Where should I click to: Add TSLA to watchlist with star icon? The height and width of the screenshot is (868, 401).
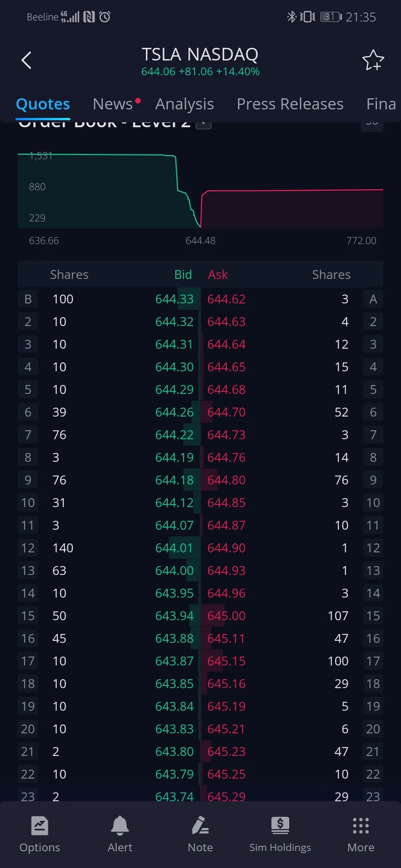click(x=373, y=60)
